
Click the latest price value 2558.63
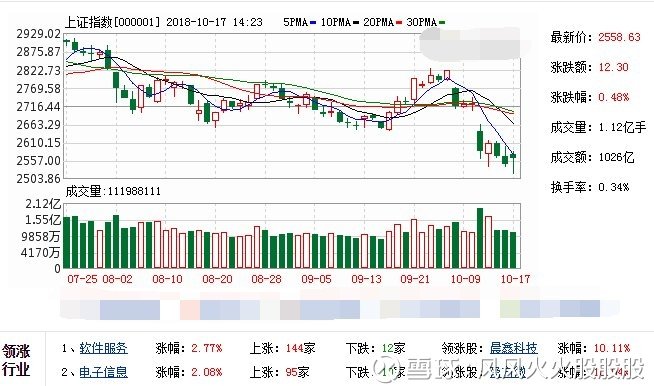(x=619, y=37)
